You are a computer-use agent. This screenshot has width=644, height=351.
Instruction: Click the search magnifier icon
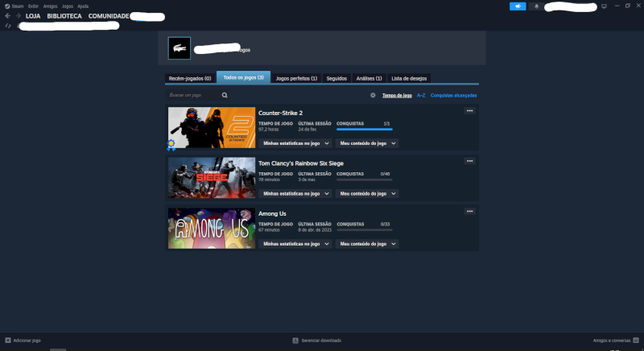(x=225, y=95)
